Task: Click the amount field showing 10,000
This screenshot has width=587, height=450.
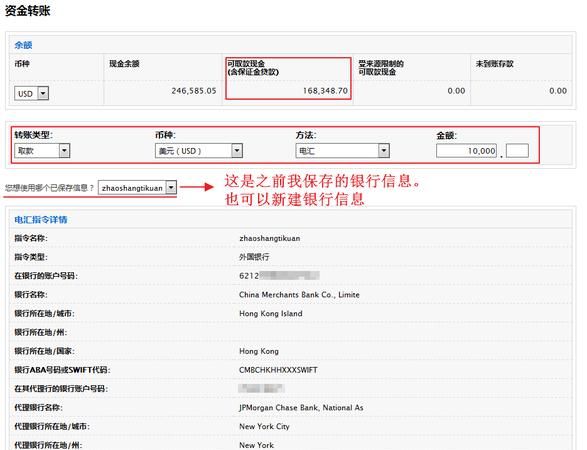Action: click(x=466, y=151)
